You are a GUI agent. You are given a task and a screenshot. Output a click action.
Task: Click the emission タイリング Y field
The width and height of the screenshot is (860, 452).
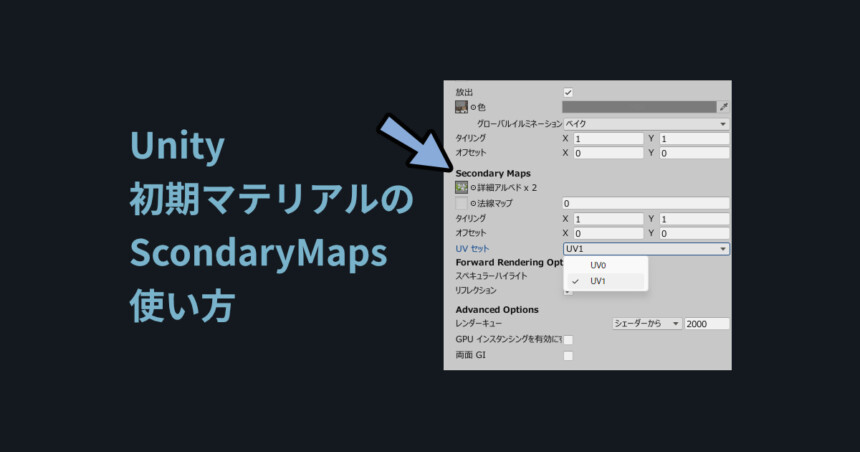point(694,139)
